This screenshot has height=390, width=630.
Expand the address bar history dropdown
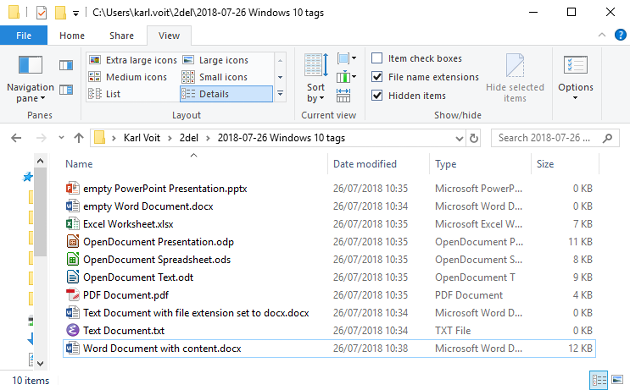[x=459, y=138]
